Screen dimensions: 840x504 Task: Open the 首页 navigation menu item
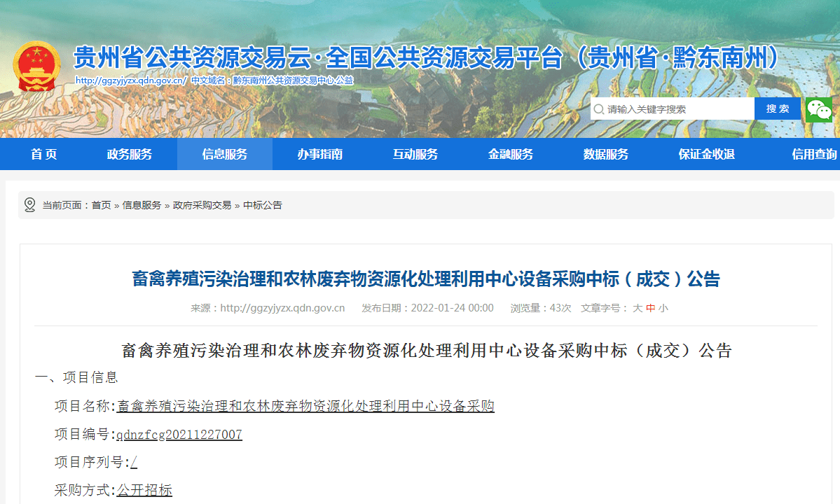click(x=44, y=154)
